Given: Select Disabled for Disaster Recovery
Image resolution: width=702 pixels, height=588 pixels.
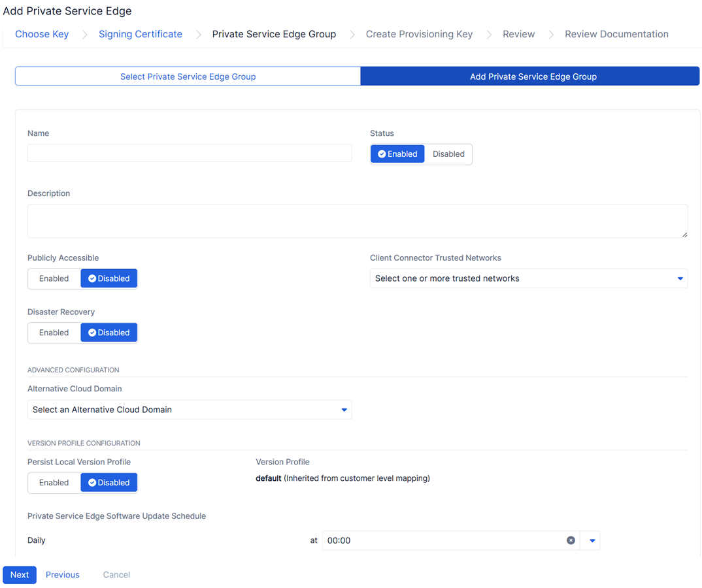Looking at the screenshot, I should (109, 333).
